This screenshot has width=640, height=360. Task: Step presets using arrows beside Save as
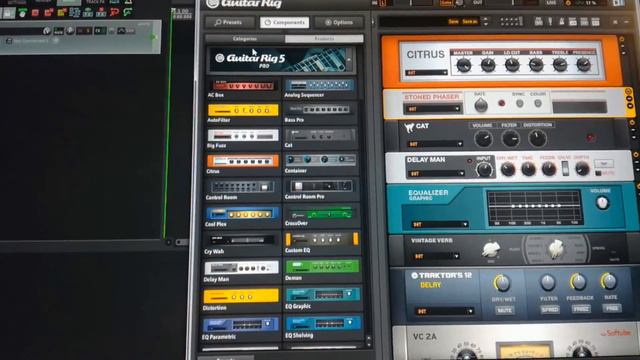pos(485,22)
